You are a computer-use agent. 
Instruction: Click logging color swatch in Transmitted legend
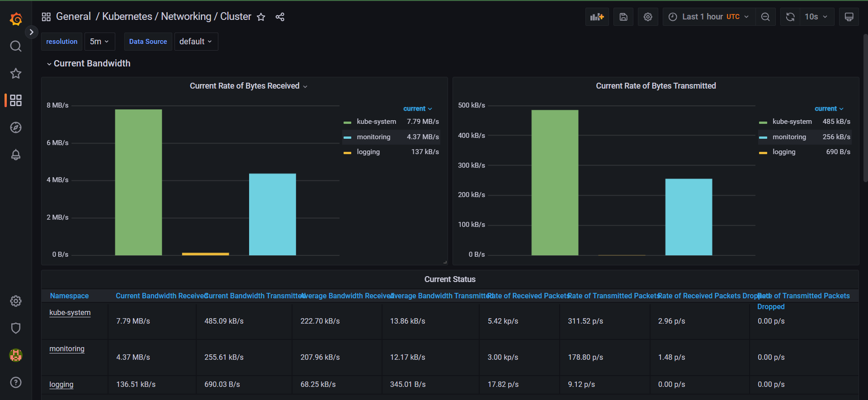tap(763, 153)
